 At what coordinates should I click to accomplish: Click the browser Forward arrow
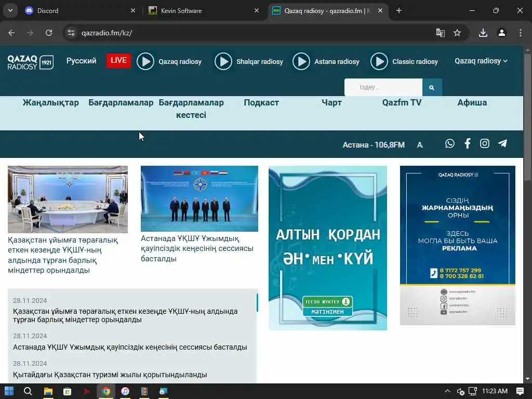click(x=30, y=33)
